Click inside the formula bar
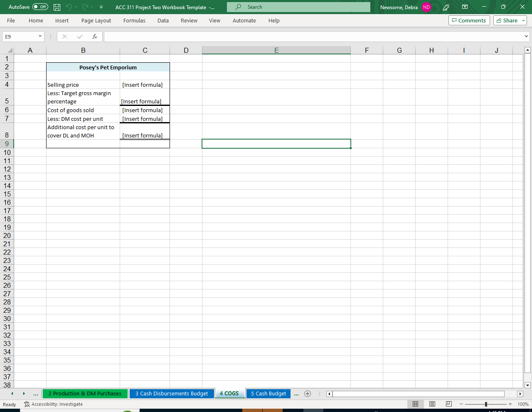The image size is (532, 412). [x=313, y=37]
